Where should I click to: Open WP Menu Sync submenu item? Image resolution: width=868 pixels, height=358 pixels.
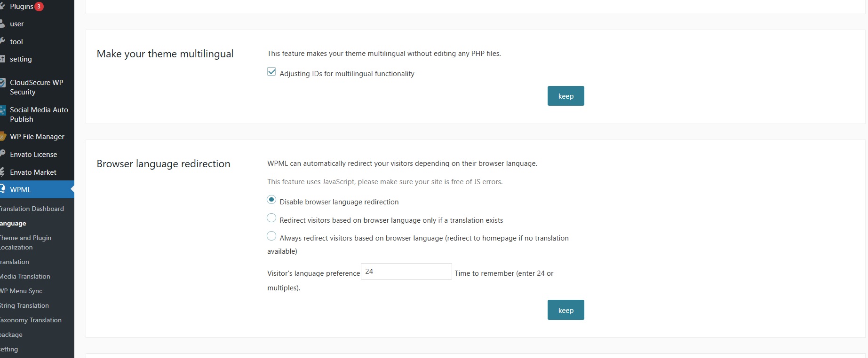[x=22, y=291]
